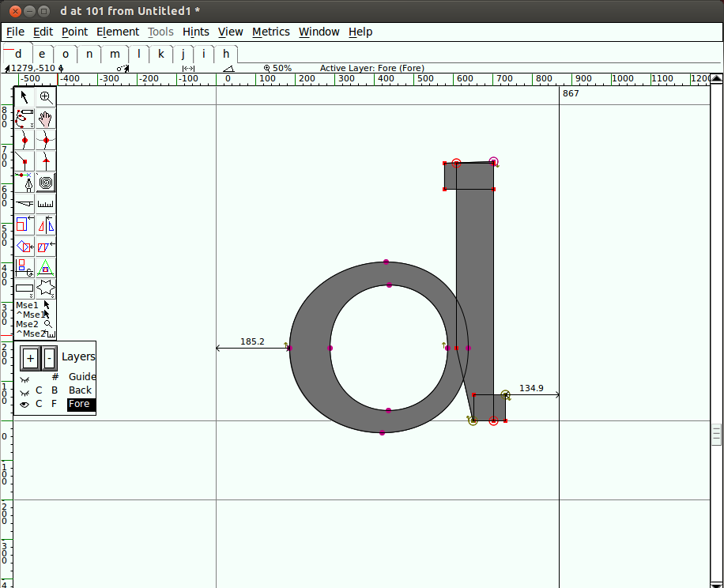Select the Pointer tool
This screenshot has height=588, width=724.
coord(25,97)
